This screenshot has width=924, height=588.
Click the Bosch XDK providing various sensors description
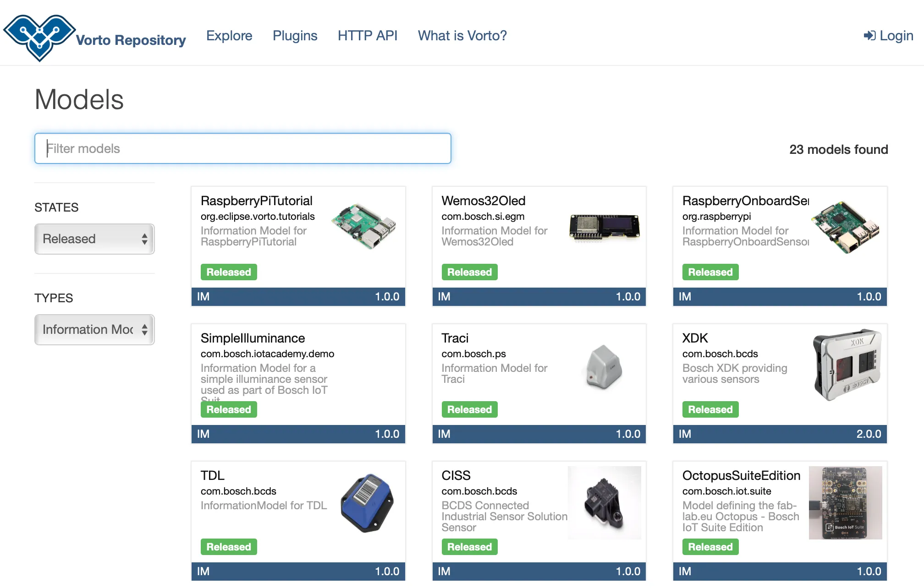pyautogui.click(x=735, y=374)
